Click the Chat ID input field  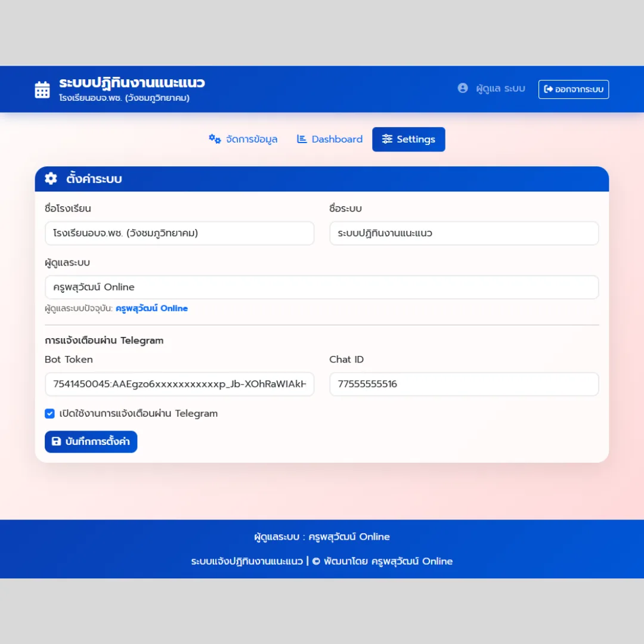pos(464,384)
